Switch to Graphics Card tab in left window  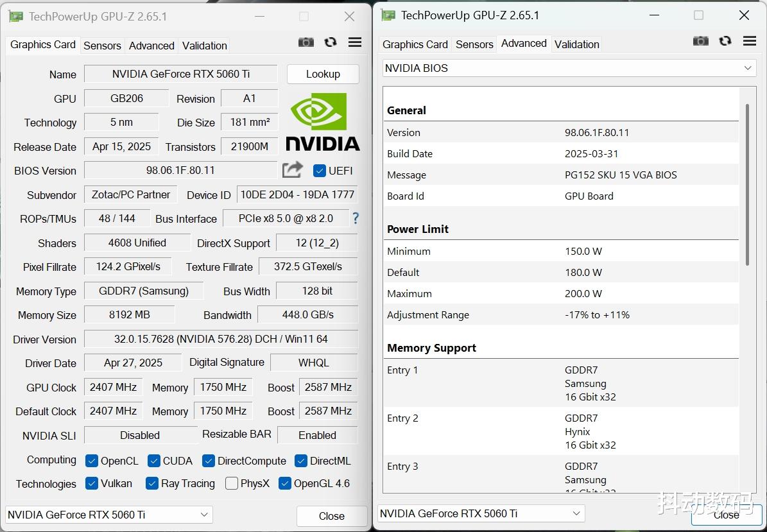pyautogui.click(x=42, y=44)
